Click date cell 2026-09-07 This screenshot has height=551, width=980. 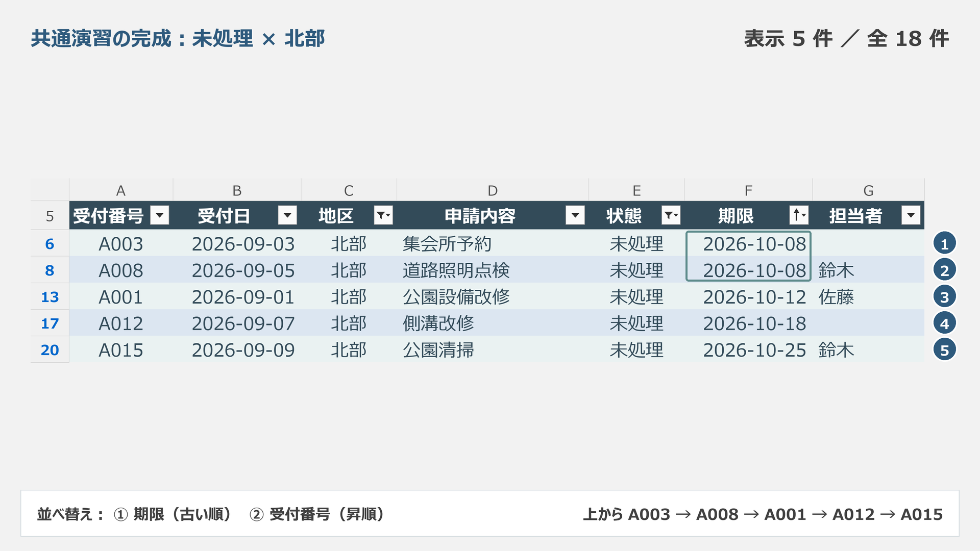coord(237,323)
